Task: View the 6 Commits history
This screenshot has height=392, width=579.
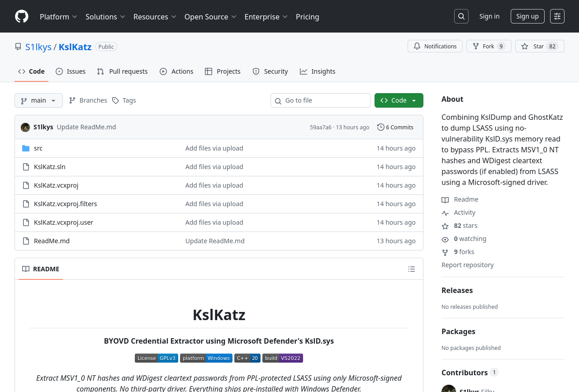Action: 395,128
